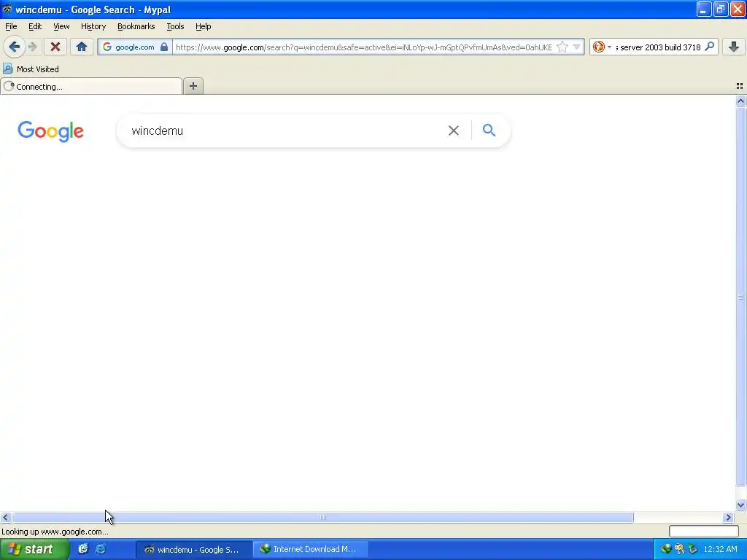Open the Edit menu
The height and width of the screenshot is (560, 747).
pyautogui.click(x=35, y=26)
